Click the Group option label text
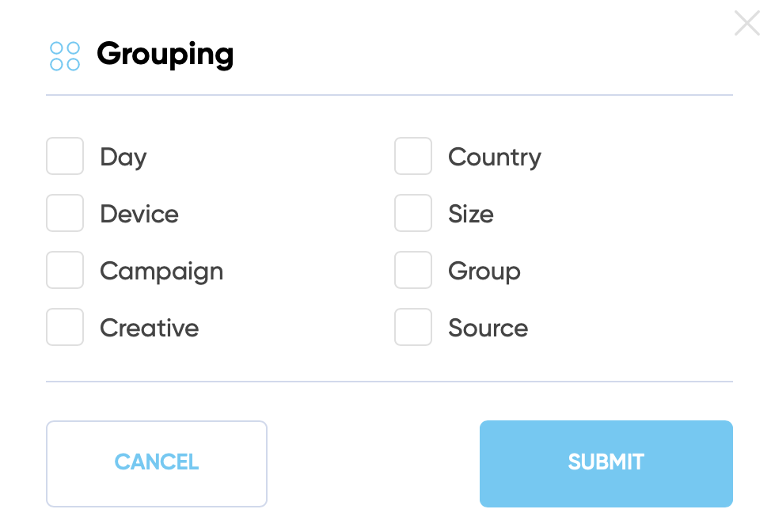The width and height of the screenshot is (771, 532). click(484, 272)
